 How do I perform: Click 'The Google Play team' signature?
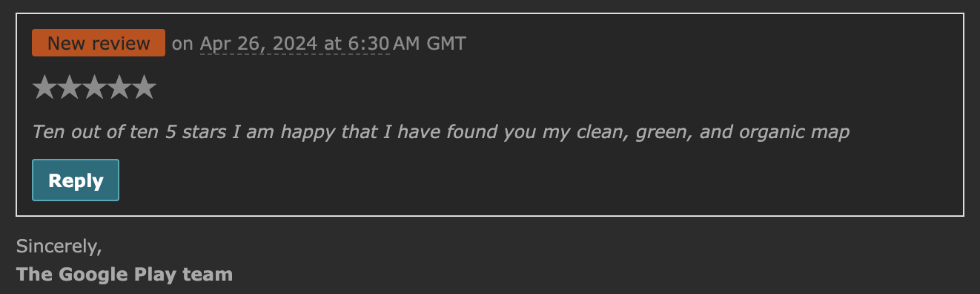(125, 275)
